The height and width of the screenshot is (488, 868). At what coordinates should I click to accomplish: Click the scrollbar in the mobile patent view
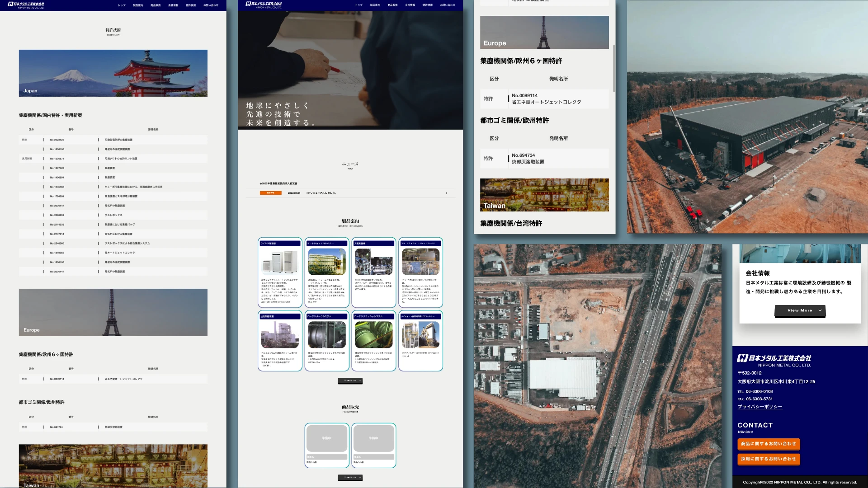613,68
